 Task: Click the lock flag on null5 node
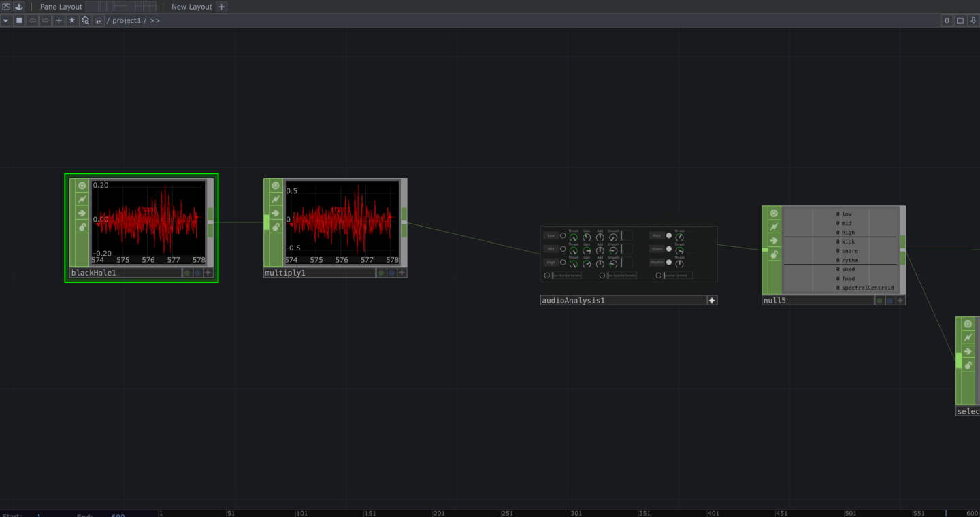click(x=774, y=254)
